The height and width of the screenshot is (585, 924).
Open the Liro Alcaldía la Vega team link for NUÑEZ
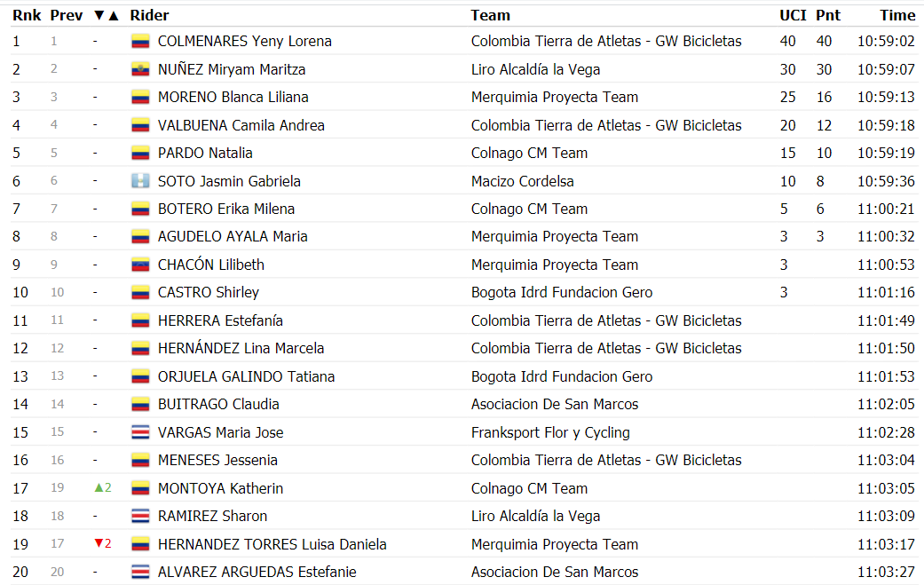[x=535, y=69]
